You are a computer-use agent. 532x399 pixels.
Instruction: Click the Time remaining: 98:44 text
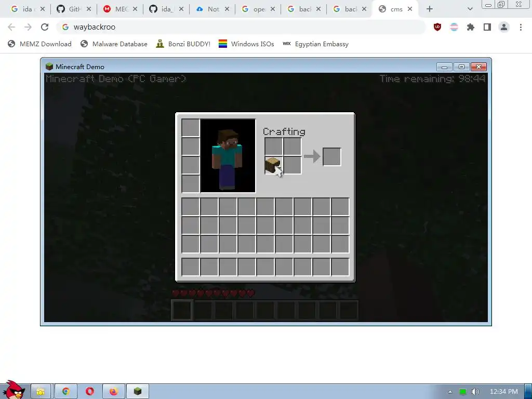[x=432, y=79]
